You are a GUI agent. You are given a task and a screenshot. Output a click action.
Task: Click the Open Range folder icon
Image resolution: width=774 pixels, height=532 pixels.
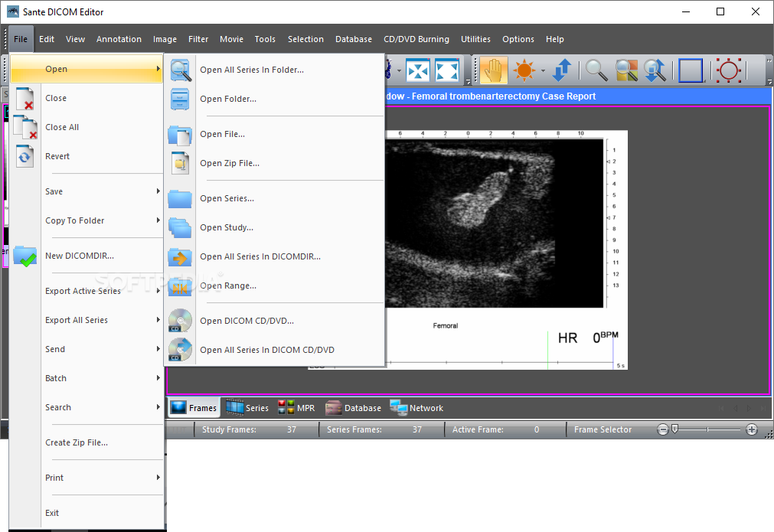click(180, 286)
